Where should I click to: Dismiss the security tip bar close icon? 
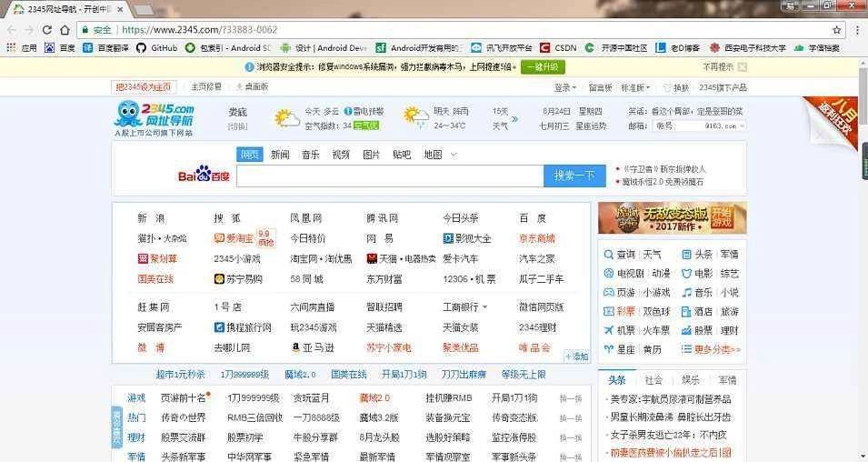tap(743, 67)
